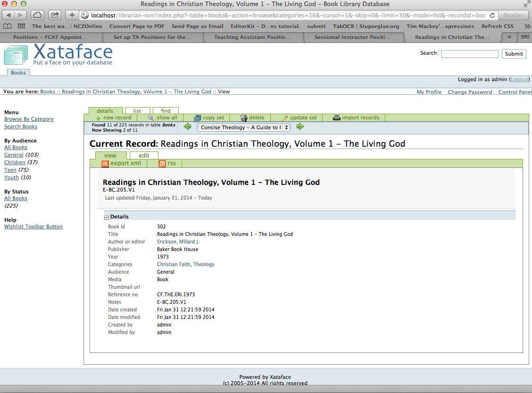Switch to the find tab

[x=166, y=111]
